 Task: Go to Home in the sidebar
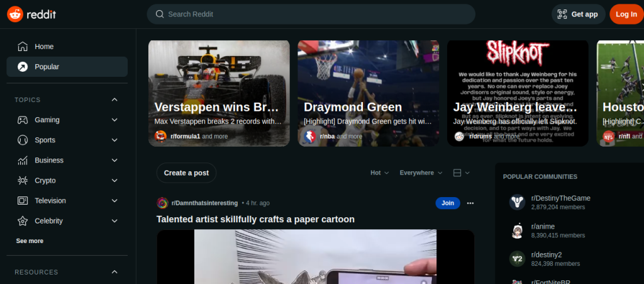[44, 47]
